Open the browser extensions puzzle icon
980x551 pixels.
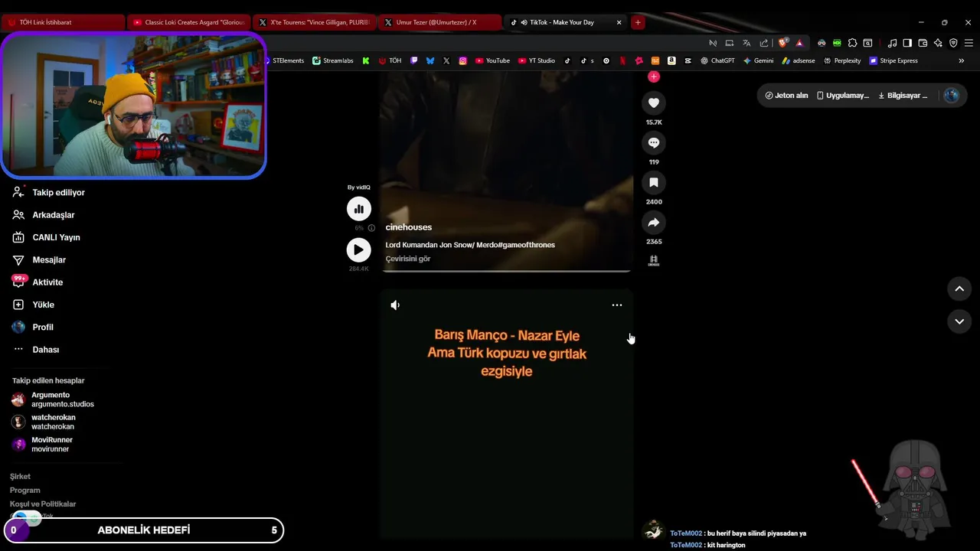pos(852,43)
